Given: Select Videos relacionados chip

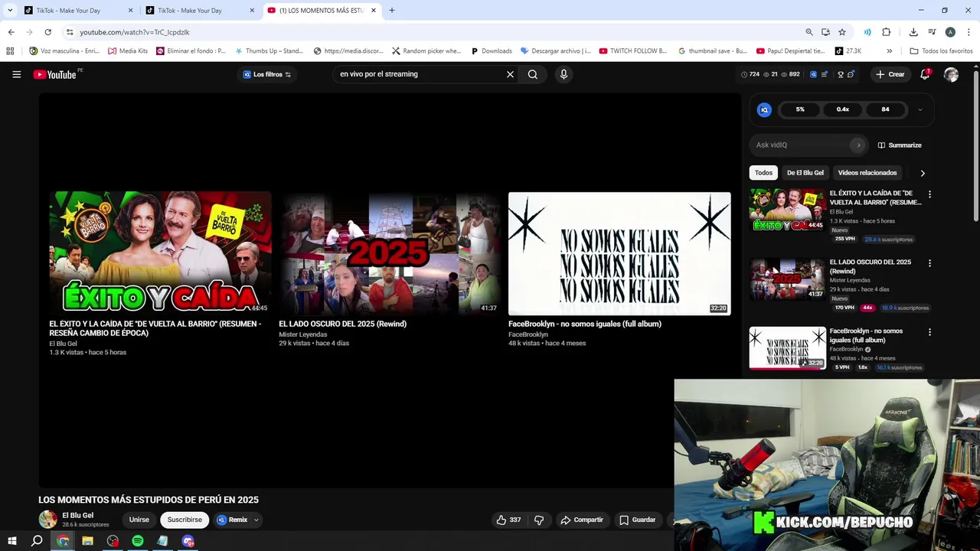Looking at the screenshot, I should (x=867, y=173).
